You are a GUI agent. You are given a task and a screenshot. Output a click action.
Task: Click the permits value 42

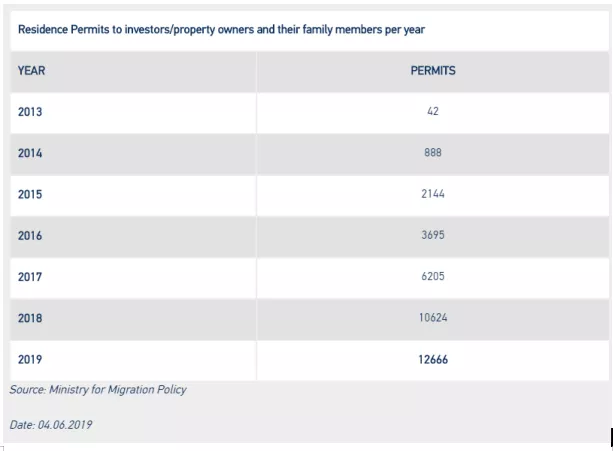[x=433, y=112]
